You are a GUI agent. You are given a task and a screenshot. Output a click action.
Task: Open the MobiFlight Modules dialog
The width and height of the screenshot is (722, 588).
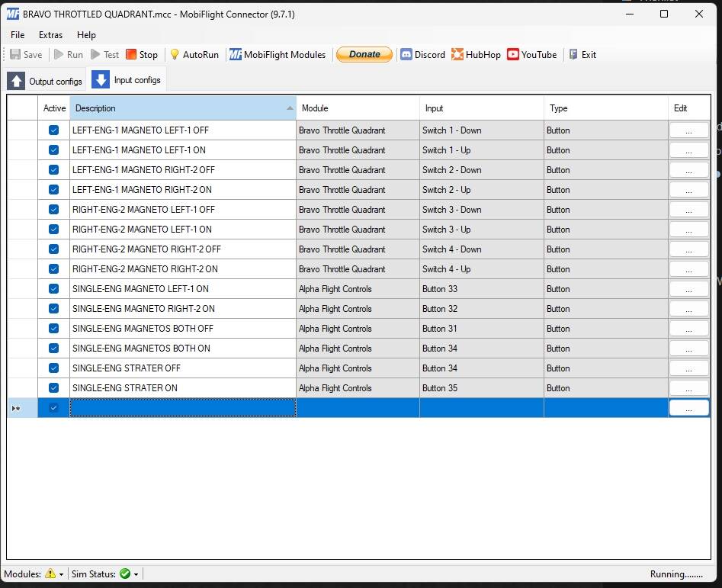[278, 54]
